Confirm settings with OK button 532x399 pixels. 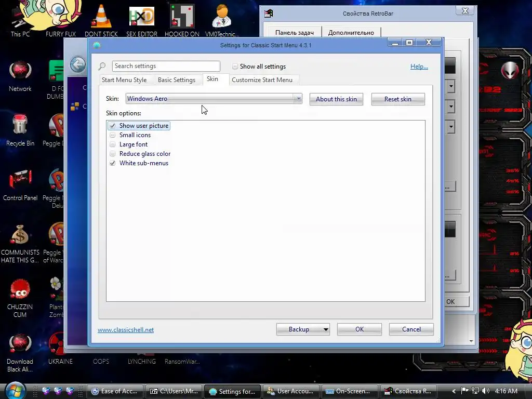click(x=360, y=329)
